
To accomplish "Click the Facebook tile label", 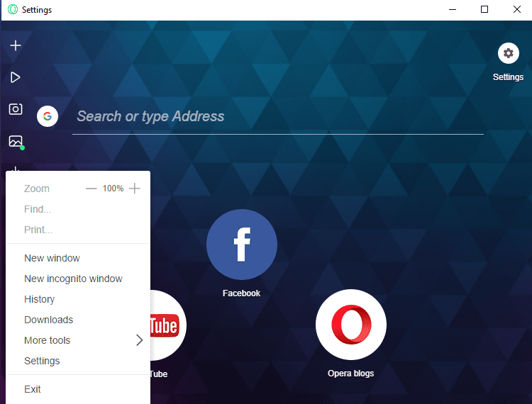I will click(241, 293).
